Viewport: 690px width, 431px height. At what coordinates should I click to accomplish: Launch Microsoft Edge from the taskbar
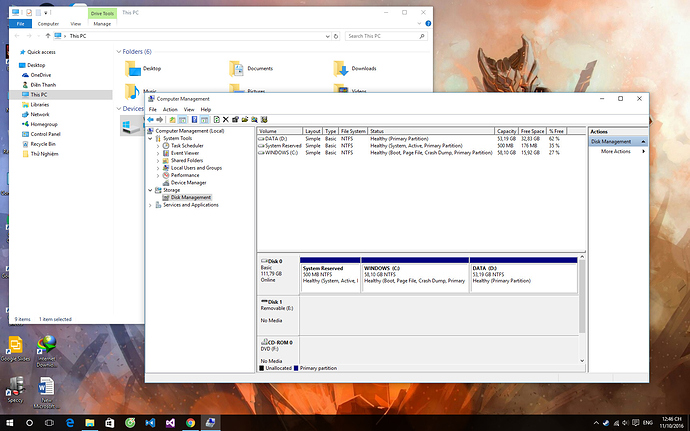(x=70, y=423)
